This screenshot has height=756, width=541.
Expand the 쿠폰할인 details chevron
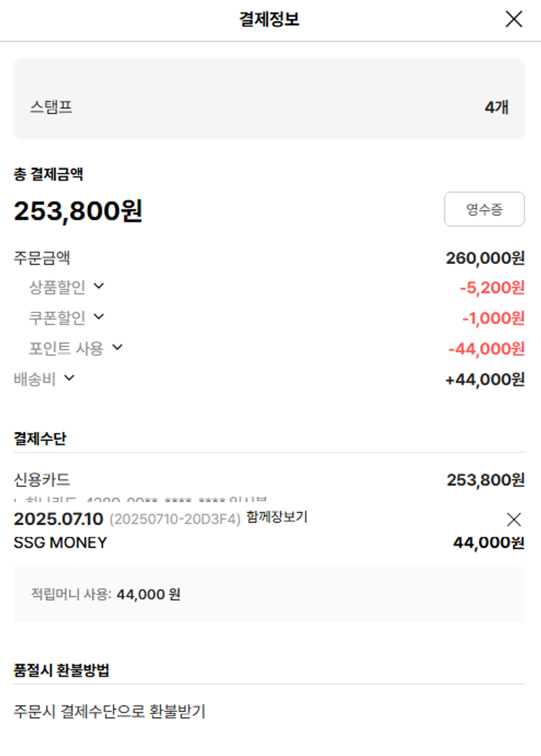99,317
